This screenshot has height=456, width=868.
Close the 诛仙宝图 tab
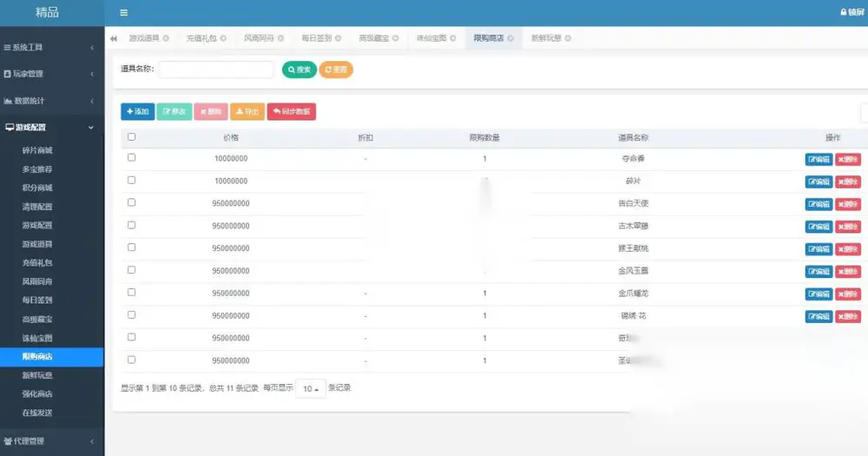point(453,38)
